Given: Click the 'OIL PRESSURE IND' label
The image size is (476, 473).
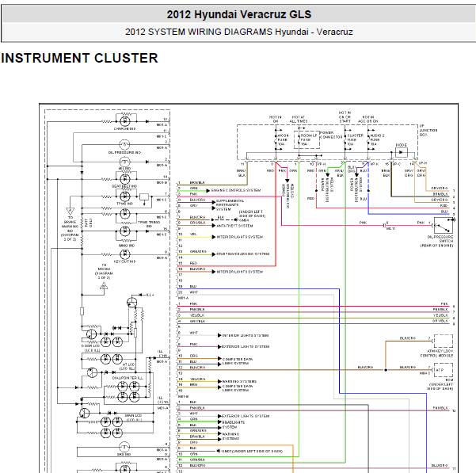Looking at the screenshot, I should click(125, 152).
